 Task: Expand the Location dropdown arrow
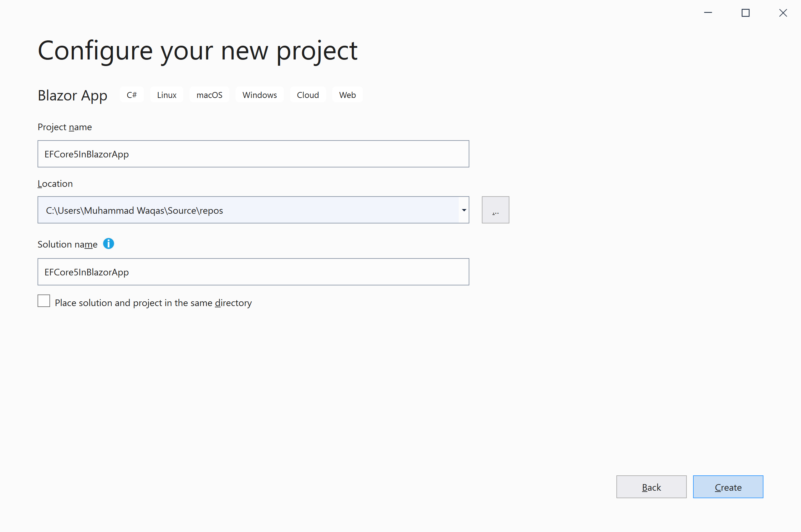tap(464, 210)
